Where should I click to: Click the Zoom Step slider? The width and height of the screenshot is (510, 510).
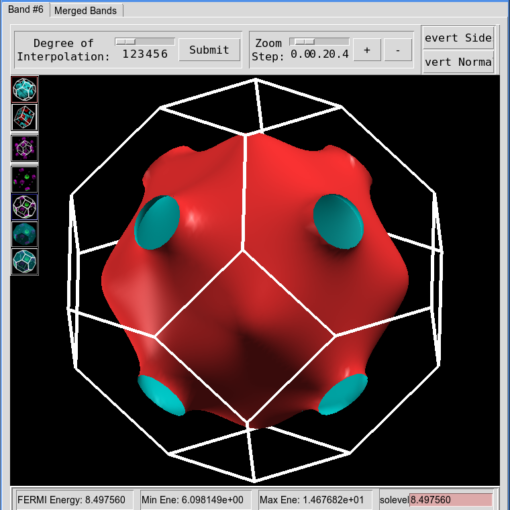coord(319,41)
